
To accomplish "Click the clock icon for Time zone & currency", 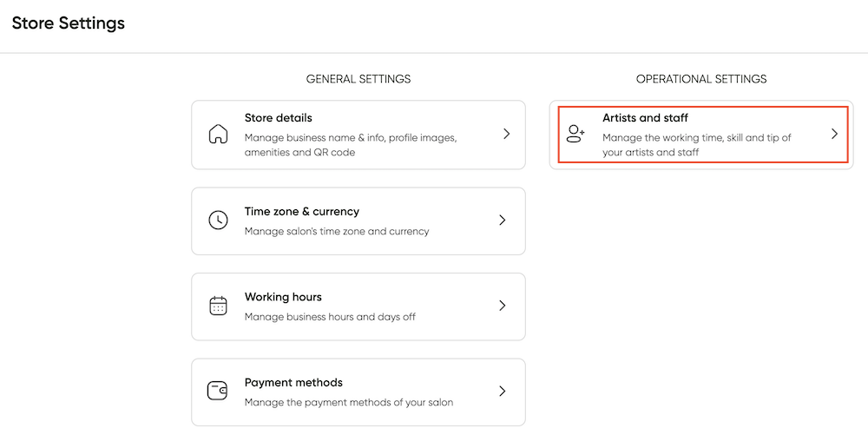I will click(x=218, y=220).
